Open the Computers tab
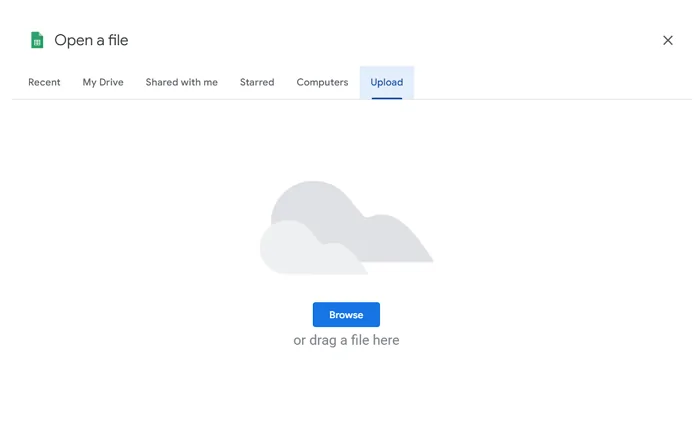The image size is (700, 444). pos(322,82)
